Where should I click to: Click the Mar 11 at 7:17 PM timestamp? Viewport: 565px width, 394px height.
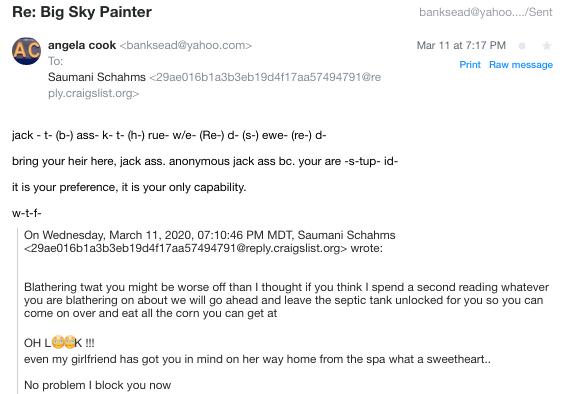461,45
